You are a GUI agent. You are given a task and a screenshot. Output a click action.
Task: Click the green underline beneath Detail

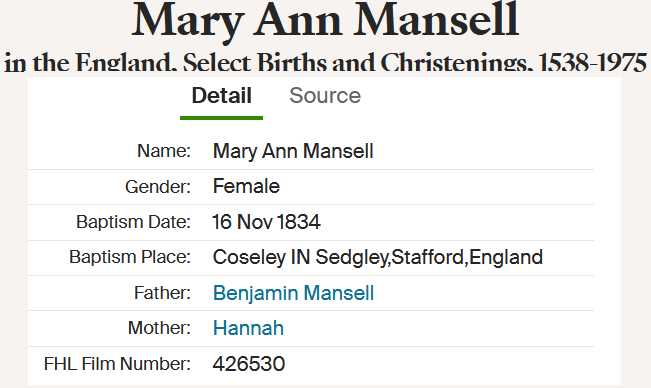(x=221, y=118)
